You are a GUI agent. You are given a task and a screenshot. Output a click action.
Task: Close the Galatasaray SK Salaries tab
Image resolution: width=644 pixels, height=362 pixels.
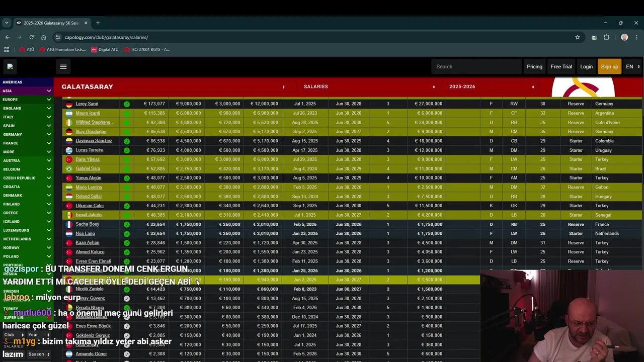point(86,23)
